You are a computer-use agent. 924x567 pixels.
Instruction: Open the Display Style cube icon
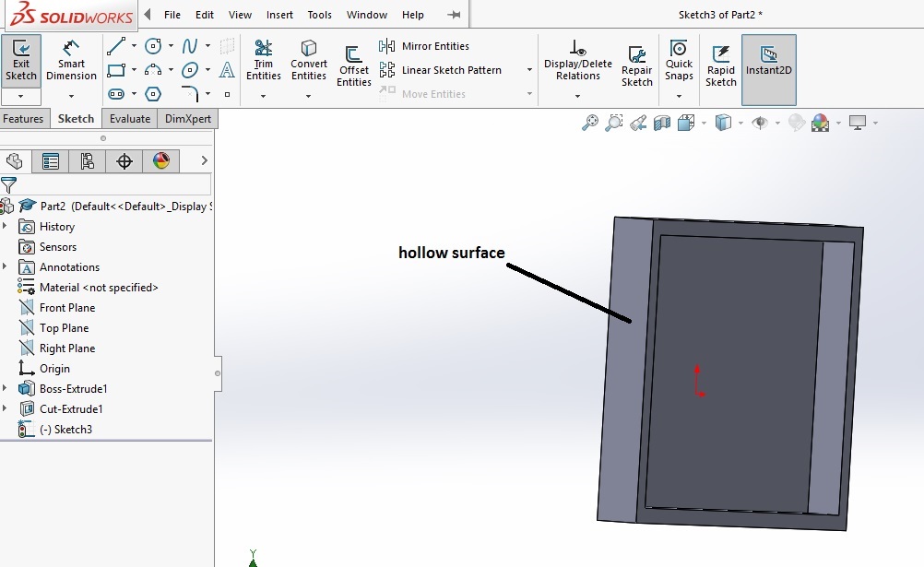click(723, 123)
